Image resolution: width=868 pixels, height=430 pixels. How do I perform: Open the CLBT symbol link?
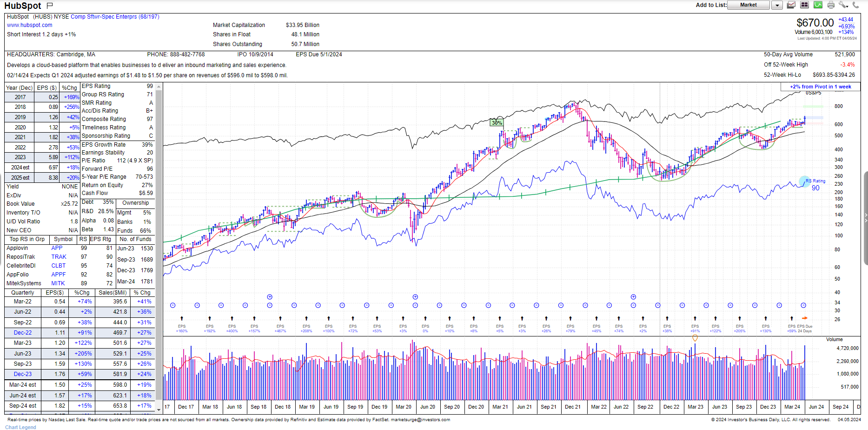pos(59,266)
